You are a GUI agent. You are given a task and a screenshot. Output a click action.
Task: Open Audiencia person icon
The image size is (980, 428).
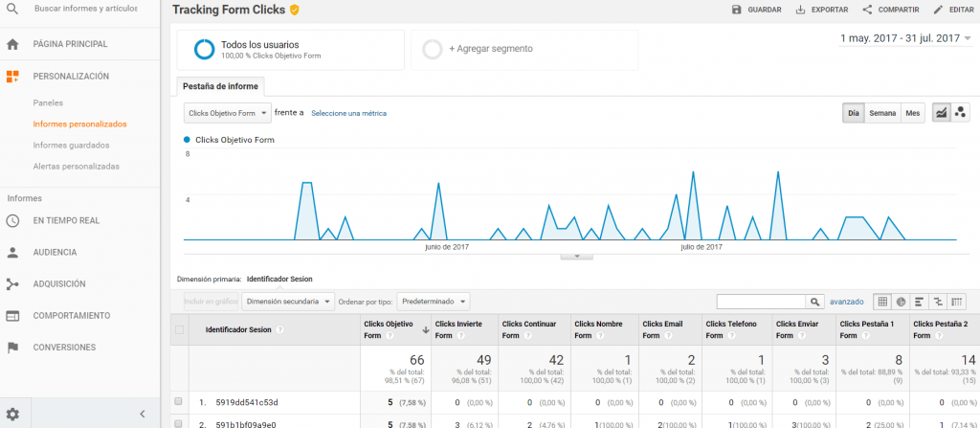coord(11,252)
